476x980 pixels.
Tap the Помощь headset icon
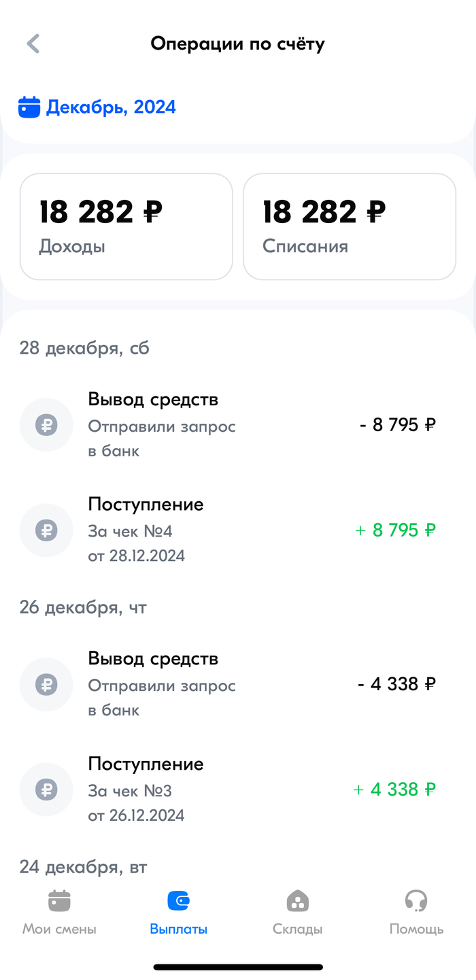tap(416, 901)
